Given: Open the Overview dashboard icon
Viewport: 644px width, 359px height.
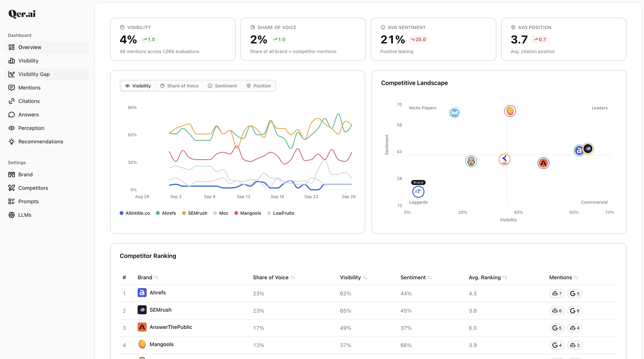Looking at the screenshot, I should click(11, 47).
